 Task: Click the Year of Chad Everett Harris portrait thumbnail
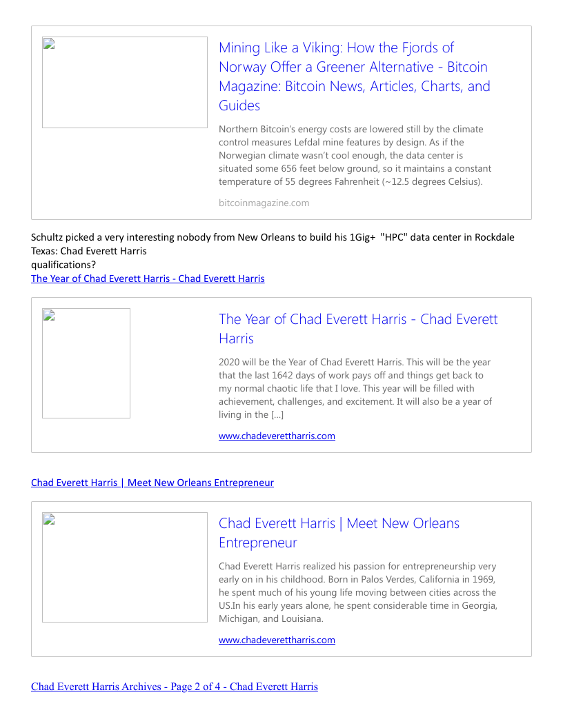pyautogui.click(x=86, y=363)
